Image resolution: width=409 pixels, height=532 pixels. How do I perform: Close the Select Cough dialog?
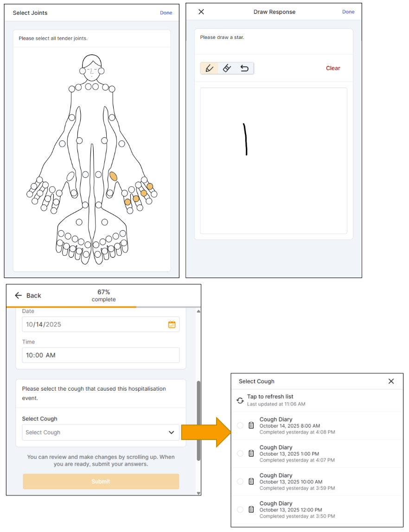(x=391, y=381)
